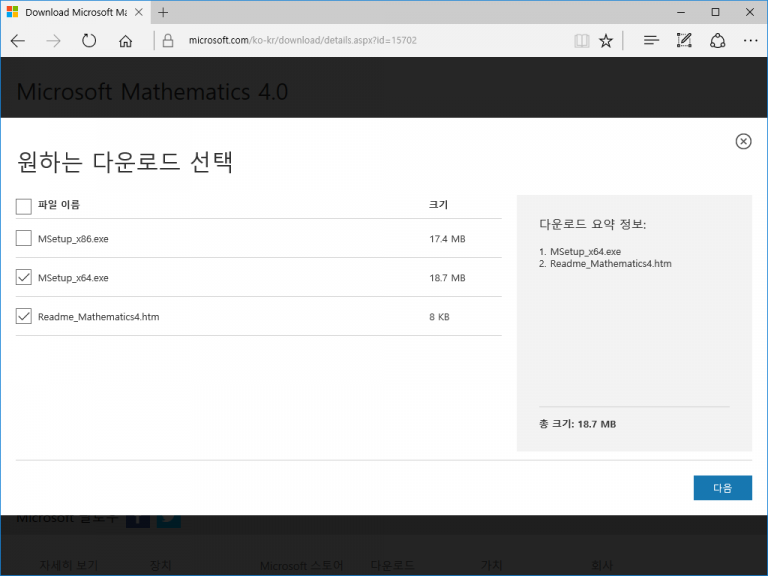Click the 크기 column header
The image size is (768, 576).
[x=438, y=205]
